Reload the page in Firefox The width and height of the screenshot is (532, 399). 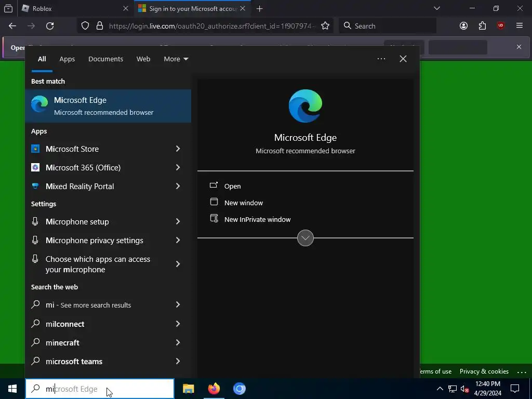coord(50,26)
